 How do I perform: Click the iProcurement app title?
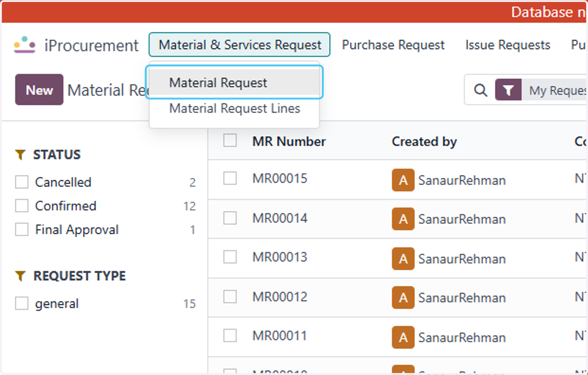tap(92, 46)
